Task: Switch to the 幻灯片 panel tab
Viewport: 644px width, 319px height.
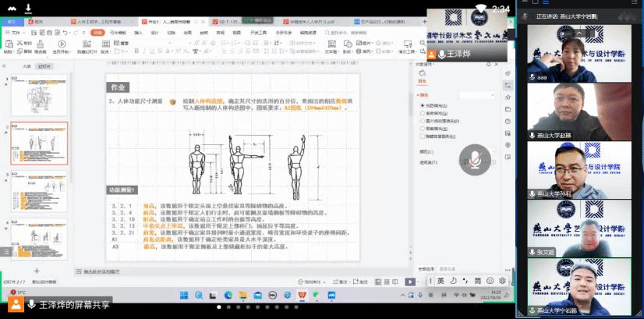Action: click(x=46, y=67)
